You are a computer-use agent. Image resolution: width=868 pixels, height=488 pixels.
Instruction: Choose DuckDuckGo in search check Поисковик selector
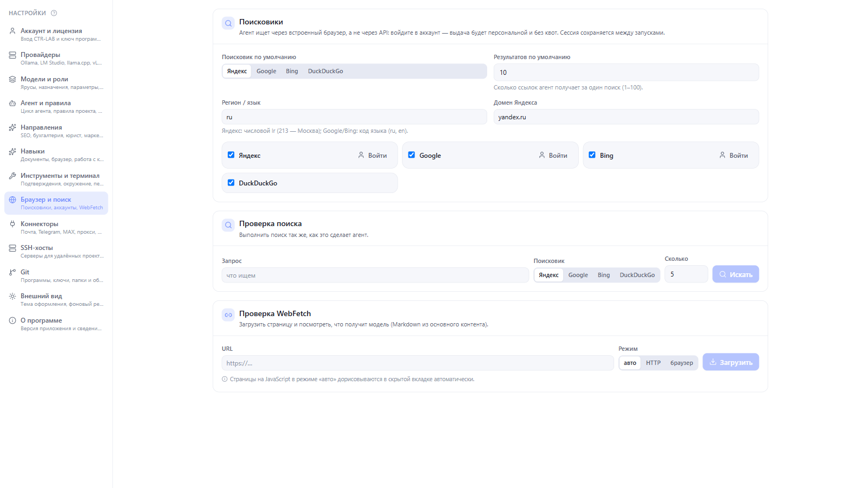pyautogui.click(x=637, y=275)
